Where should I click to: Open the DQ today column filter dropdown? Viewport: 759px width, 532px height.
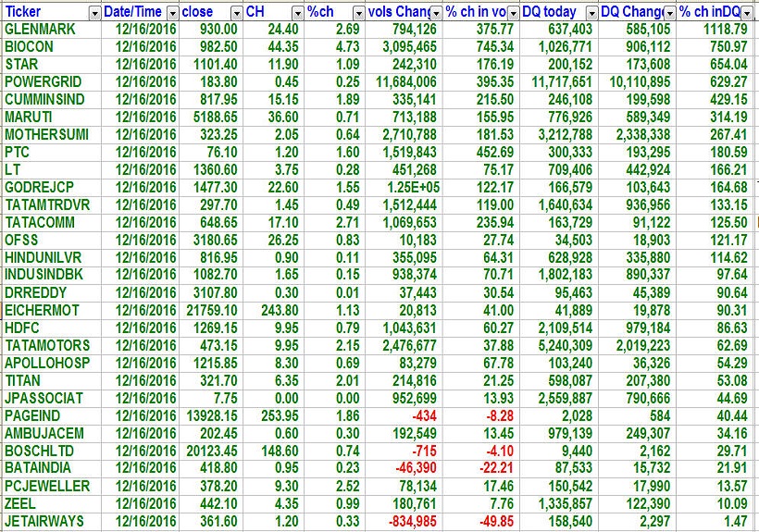coord(589,13)
